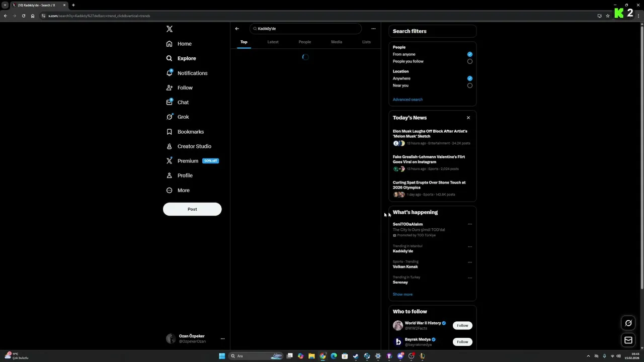Open the Advanced search link
Viewport: 644px width, 362px height.
click(408, 100)
